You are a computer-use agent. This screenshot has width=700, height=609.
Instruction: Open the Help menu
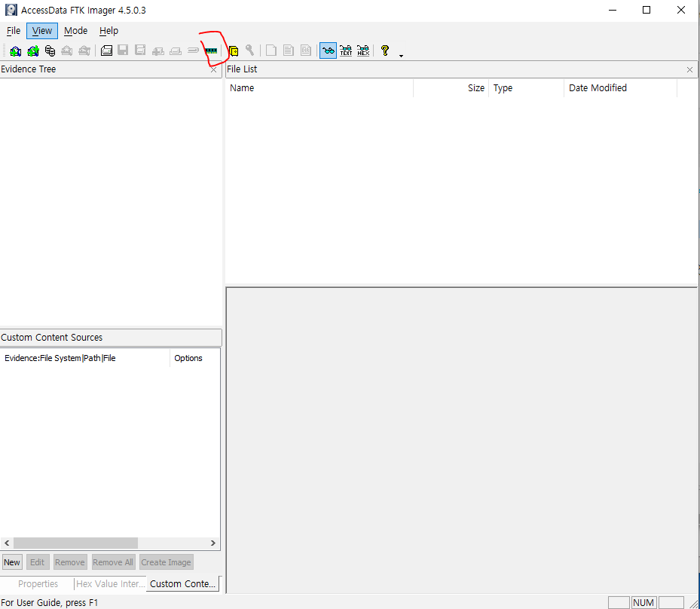[109, 31]
